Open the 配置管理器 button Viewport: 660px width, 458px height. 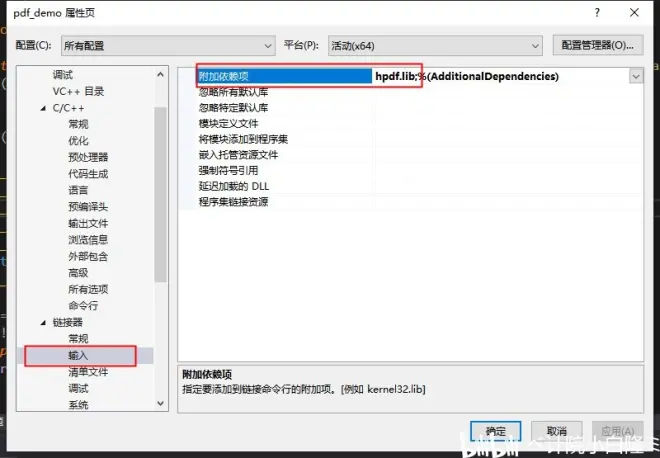coord(598,45)
